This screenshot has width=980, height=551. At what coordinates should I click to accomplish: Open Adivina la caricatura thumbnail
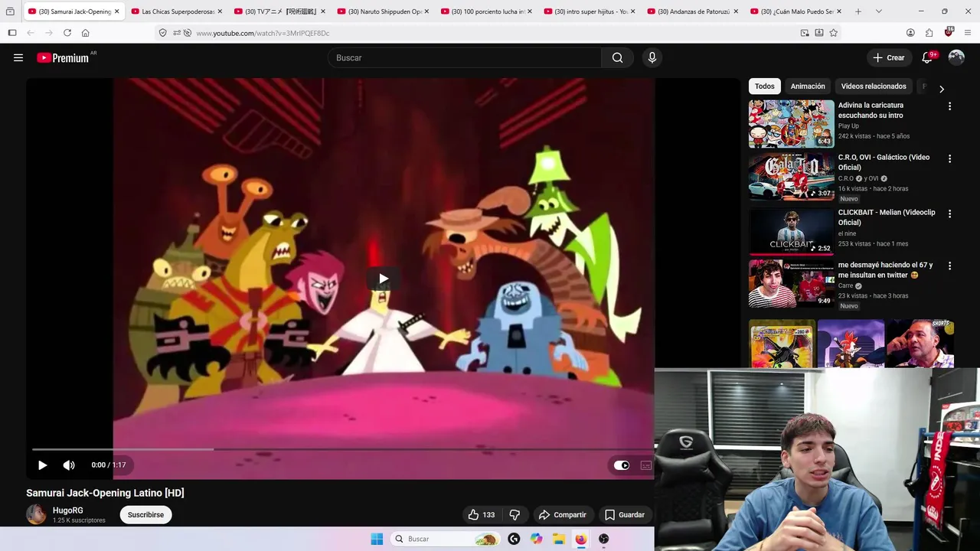[791, 123]
